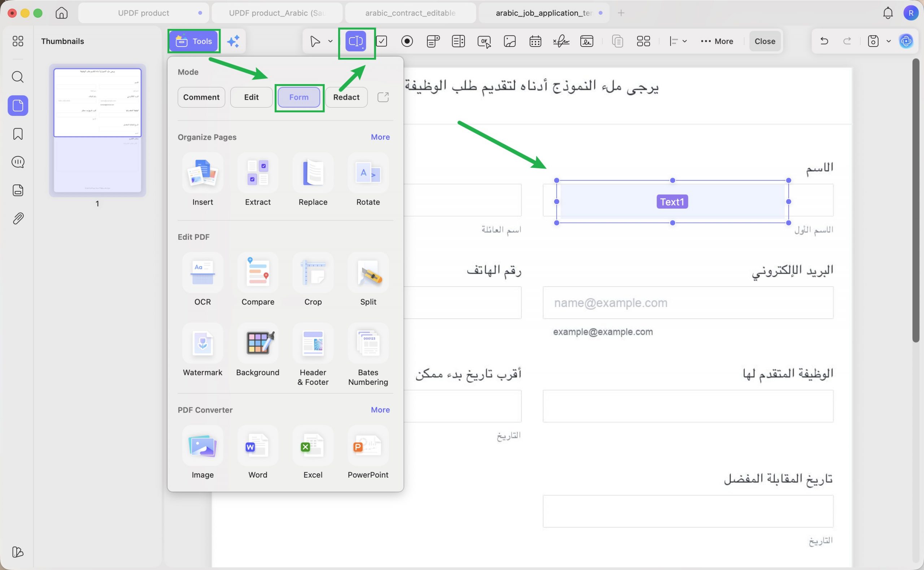Choose the Signature field tool
This screenshot has height=570, width=924.
pyautogui.click(x=561, y=41)
